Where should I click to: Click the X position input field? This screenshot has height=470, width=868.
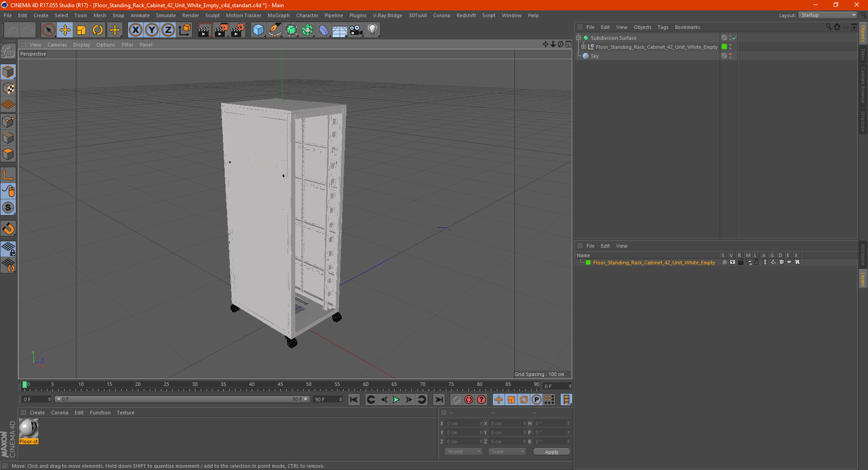coord(464,423)
